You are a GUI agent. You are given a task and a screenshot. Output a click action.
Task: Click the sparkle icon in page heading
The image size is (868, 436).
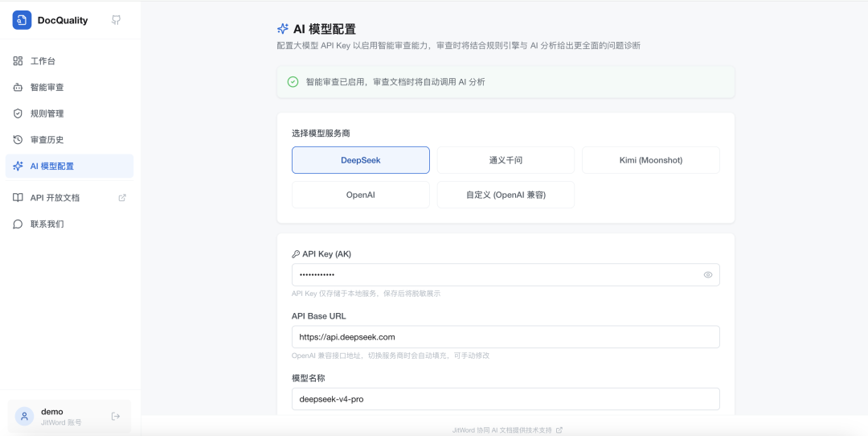[283, 29]
